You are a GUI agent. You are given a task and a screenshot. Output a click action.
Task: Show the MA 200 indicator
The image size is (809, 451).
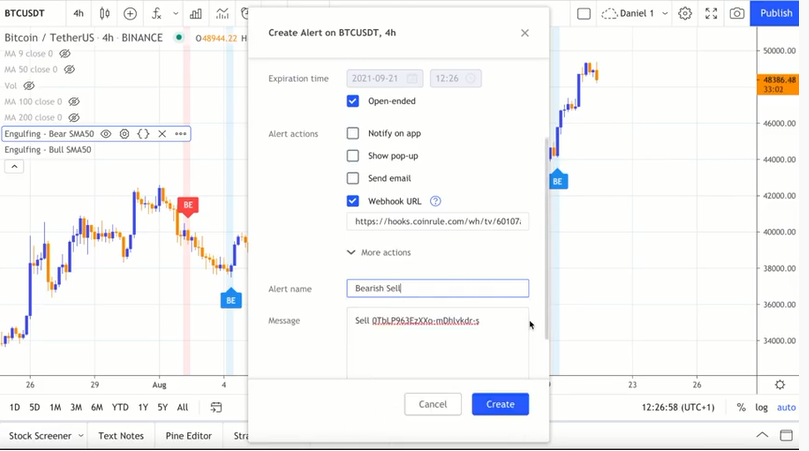[x=74, y=118]
